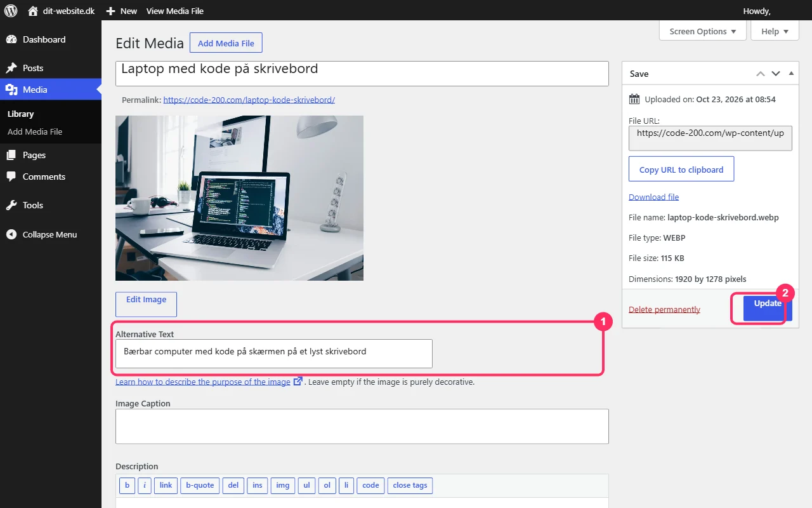Viewport: 812px width, 508px height.
Task: Click the Tools wrench icon
Action: coord(11,205)
